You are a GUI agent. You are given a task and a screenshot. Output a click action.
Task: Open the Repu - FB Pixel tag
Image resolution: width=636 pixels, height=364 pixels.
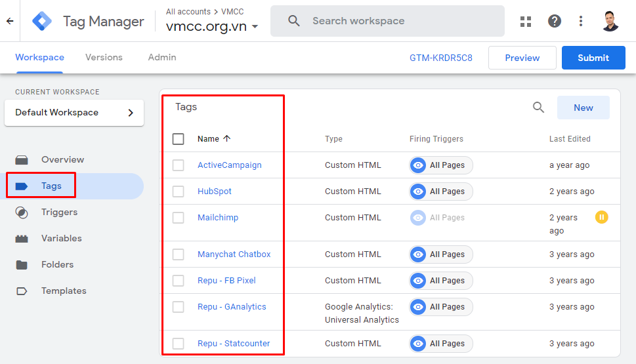point(226,281)
